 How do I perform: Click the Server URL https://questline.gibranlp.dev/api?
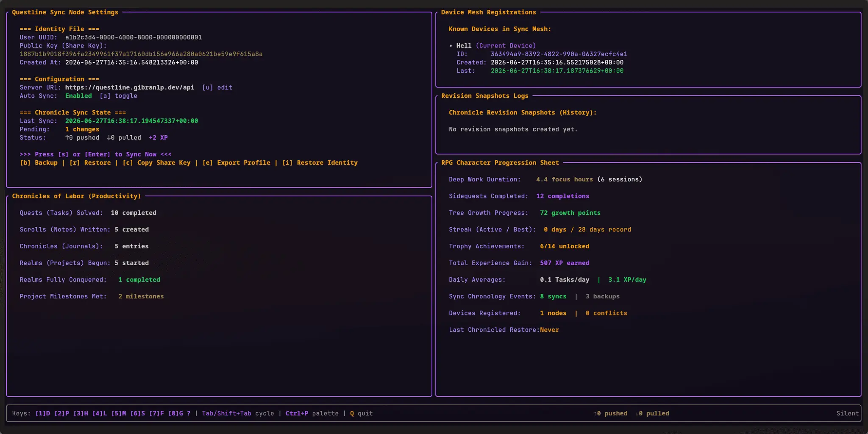130,87
